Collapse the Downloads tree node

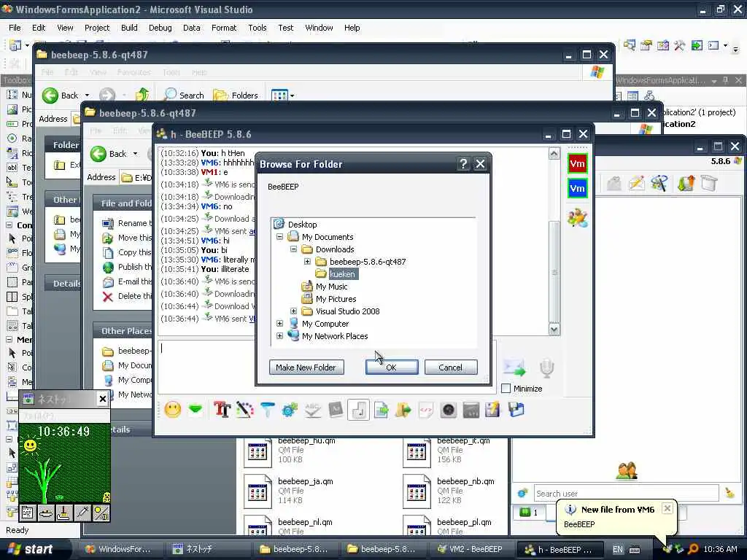pyautogui.click(x=293, y=249)
